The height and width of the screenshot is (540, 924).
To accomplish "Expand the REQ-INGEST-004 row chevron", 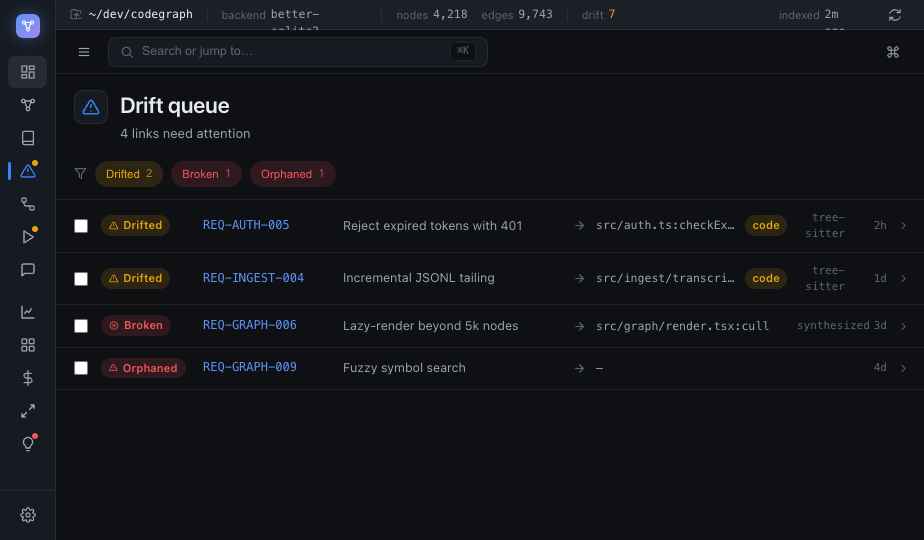I will (903, 278).
